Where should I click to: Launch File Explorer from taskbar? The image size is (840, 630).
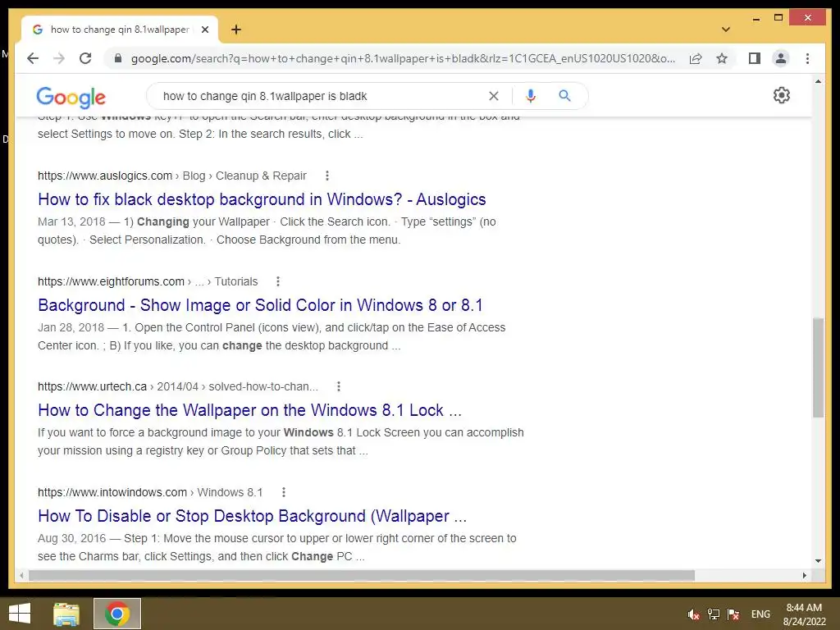[66, 614]
